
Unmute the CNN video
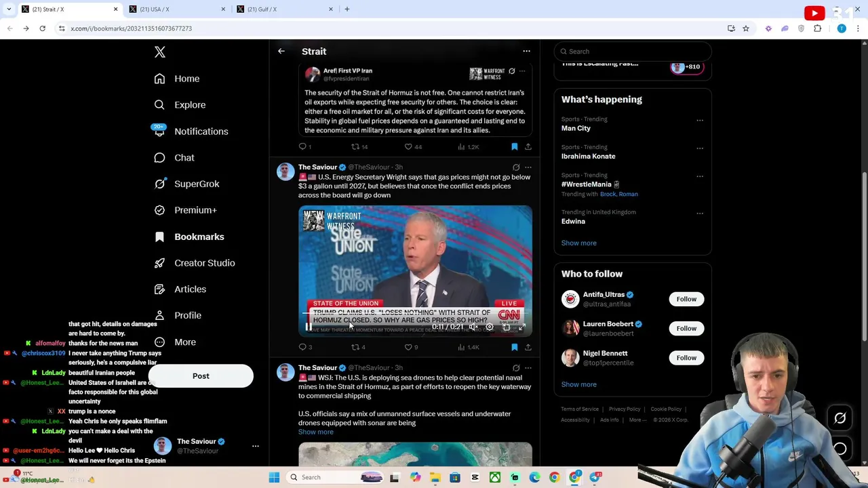473,327
